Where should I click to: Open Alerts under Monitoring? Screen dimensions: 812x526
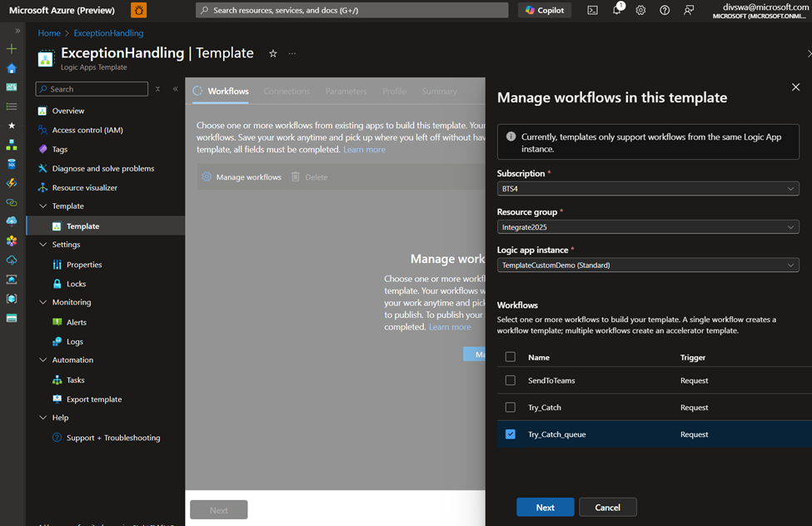coord(76,322)
